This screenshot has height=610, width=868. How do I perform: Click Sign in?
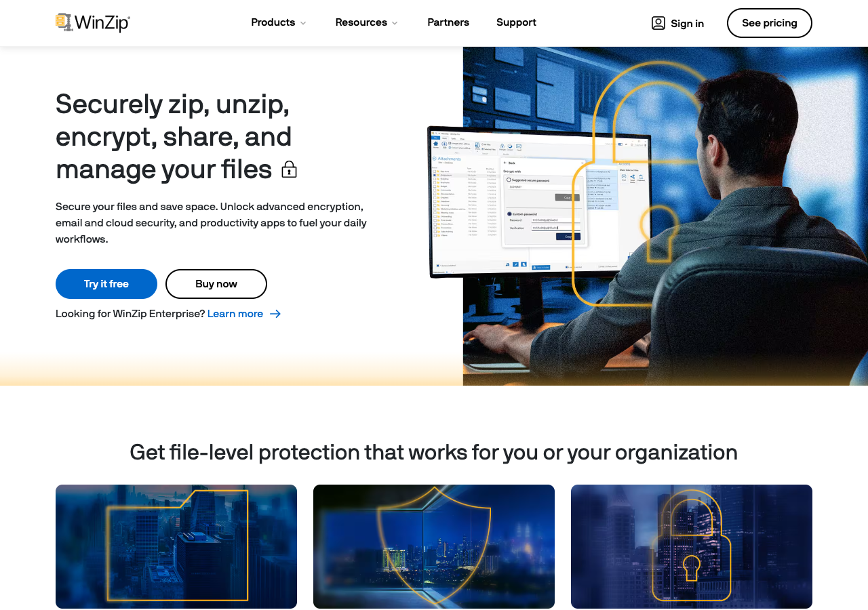pos(686,22)
